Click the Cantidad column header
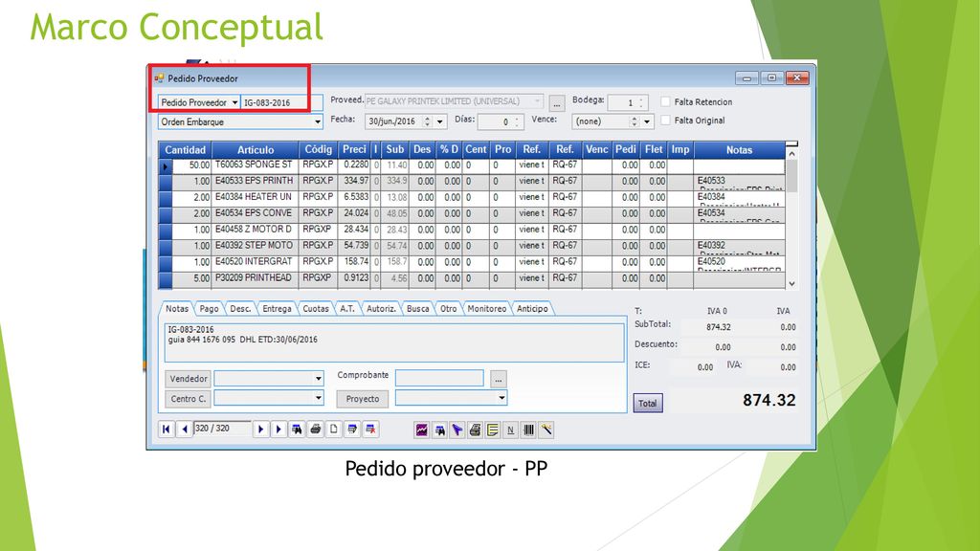 (185, 150)
